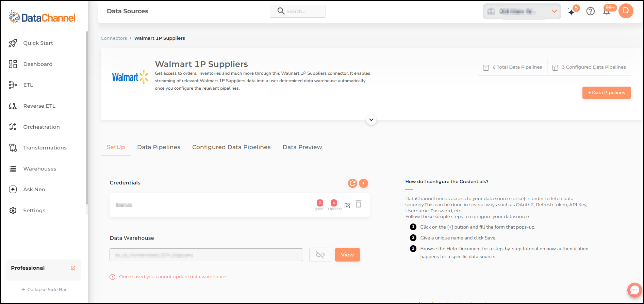Open Warehouses menu item
Screen dimensions: 644x304
(40, 169)
